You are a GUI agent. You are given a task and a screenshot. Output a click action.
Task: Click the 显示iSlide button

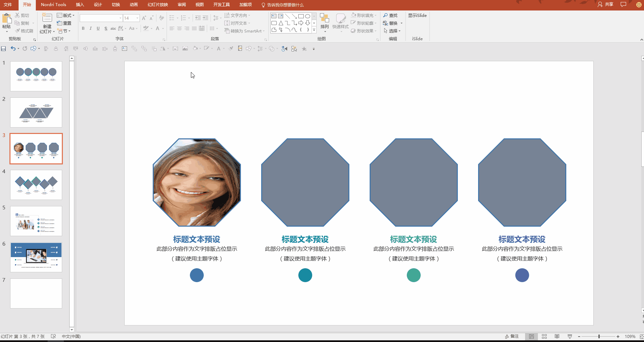[417, 15]
